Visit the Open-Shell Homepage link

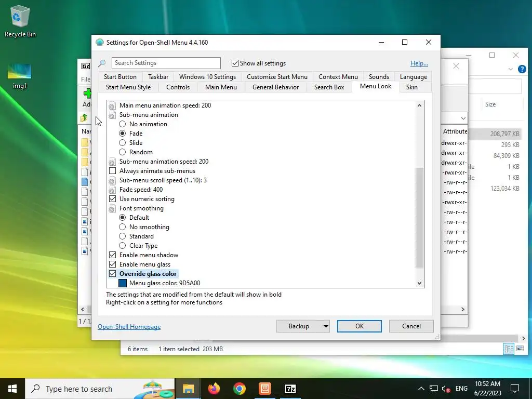pyautogui.click(x=129, y=327)
